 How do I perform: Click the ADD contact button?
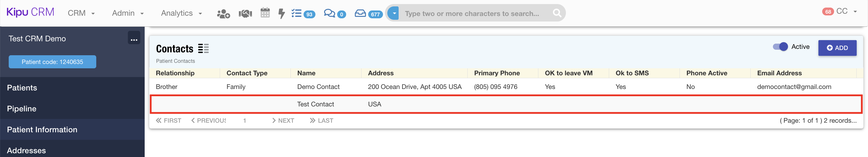point(837,48)
